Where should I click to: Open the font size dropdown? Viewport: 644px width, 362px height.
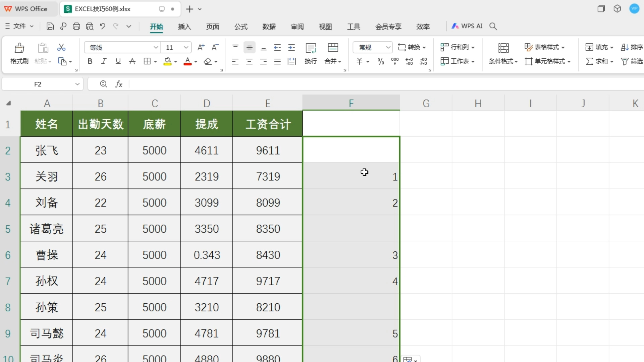pyautogui.click(x=186, y=47)
